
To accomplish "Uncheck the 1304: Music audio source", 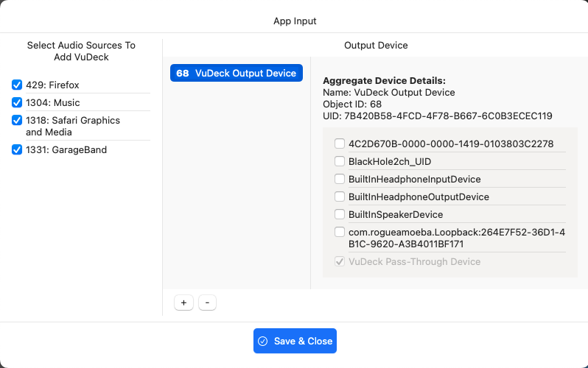I will pos(17,102).
